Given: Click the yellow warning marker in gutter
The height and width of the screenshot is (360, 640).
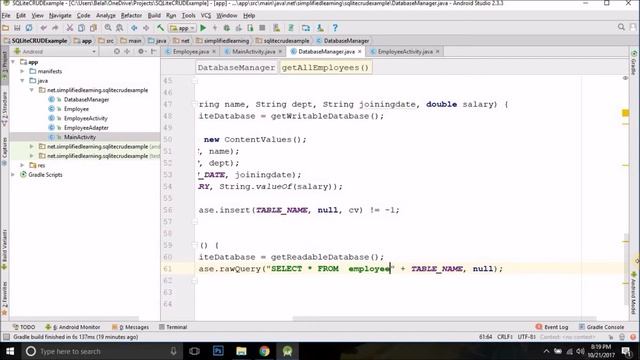Looking at the screenshot, I should 625,113.
